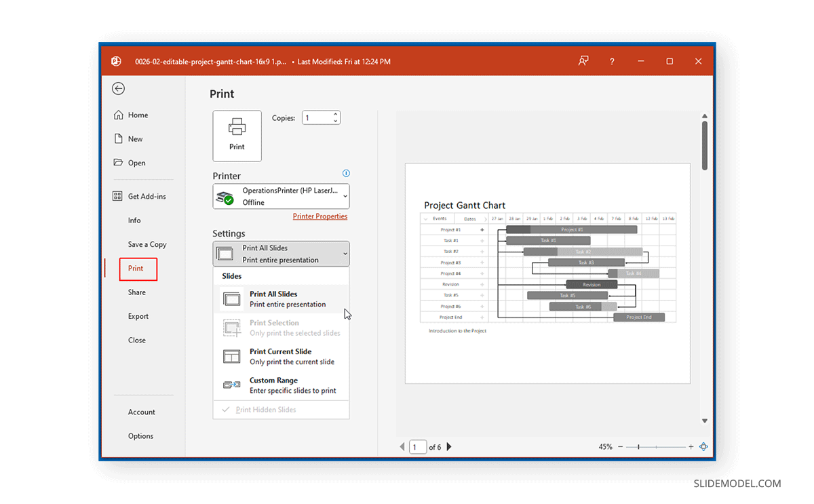Open PowerPoint Options
Viewport: 814px width, 504px height.
click(140, 436)
